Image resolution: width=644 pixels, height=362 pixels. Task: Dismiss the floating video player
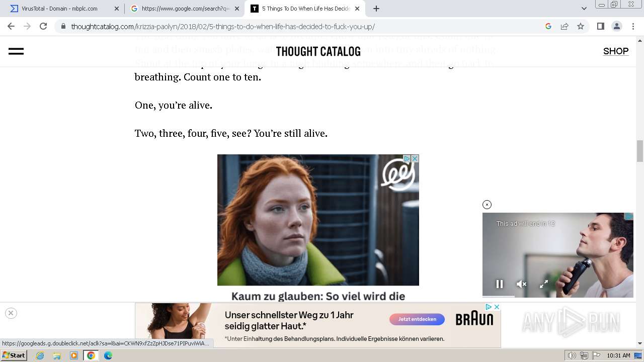pos(487,205)
